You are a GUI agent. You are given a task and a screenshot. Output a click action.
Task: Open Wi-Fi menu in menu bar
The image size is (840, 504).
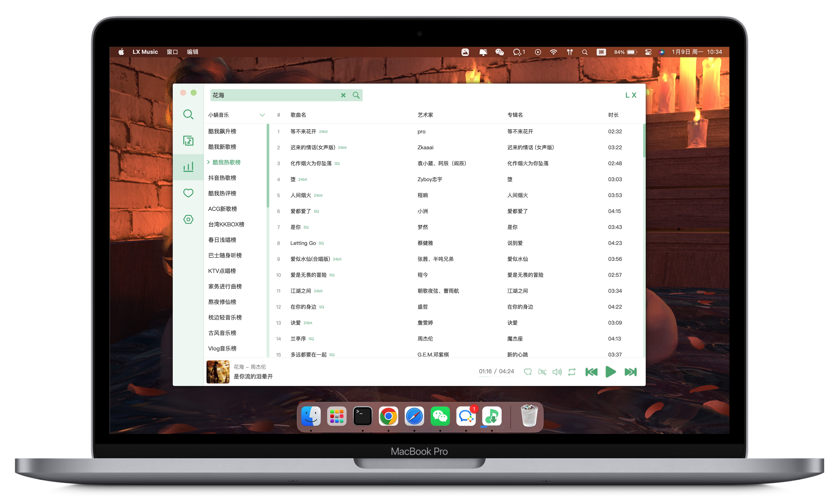click(x=554, y=52)
